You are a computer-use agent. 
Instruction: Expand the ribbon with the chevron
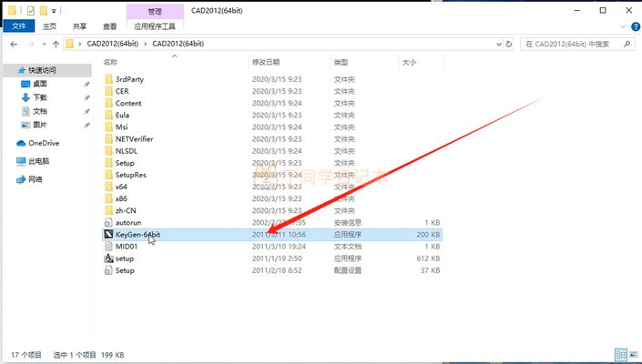(621, 26)
